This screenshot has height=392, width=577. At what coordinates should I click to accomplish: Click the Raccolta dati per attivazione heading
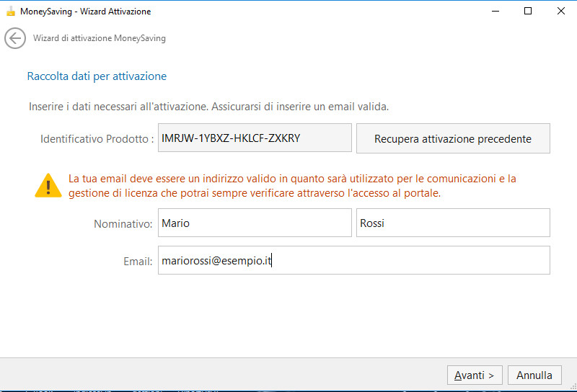tap(97, 76)
